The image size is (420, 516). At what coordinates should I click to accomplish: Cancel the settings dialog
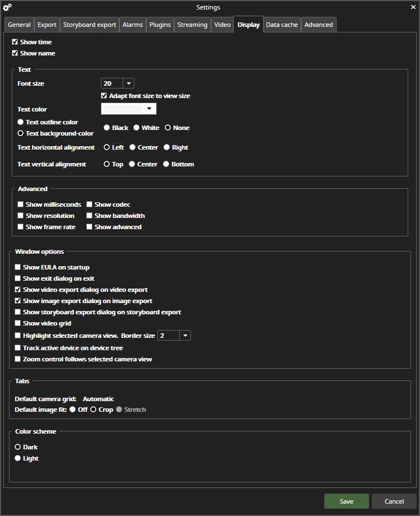click(x=394, y=501)
